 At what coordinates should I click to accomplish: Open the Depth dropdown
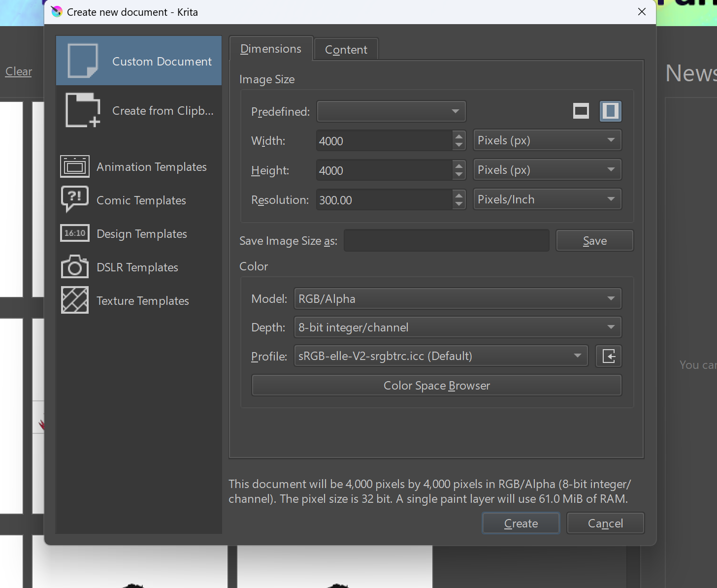(457, 327)
